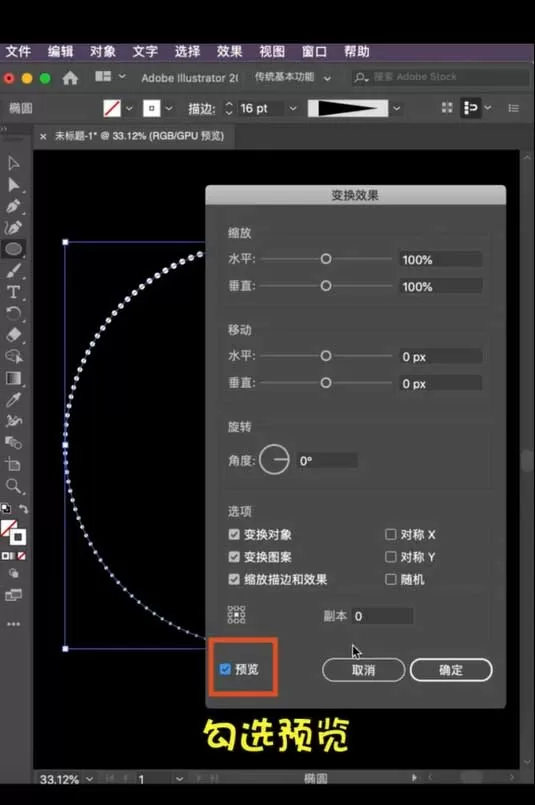Select the Blend tool
Viewport: 535px width, 805px height.
pos(13,443)
